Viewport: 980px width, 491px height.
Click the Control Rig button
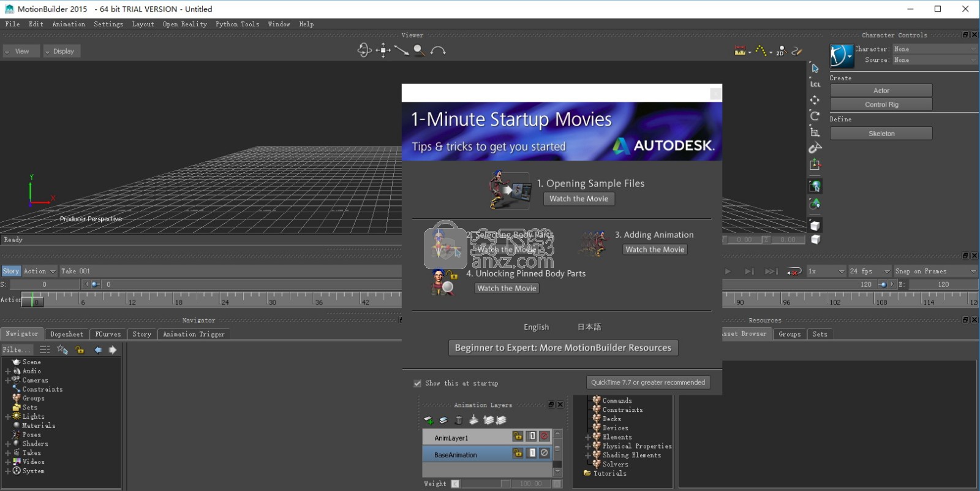881,105
